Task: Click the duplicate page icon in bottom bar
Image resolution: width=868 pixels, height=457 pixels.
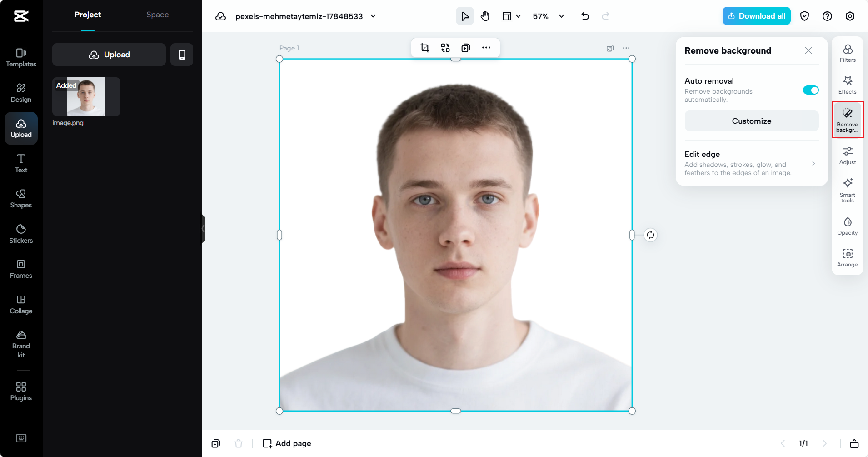Action: (x=216, y=443)
